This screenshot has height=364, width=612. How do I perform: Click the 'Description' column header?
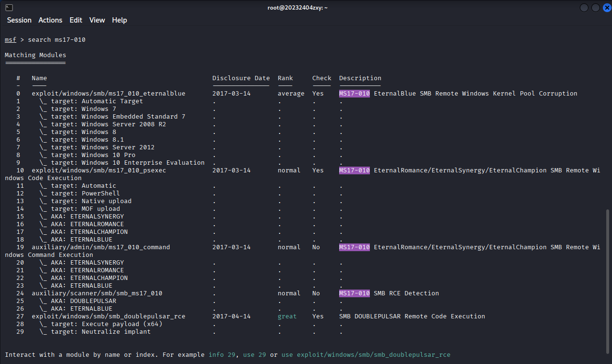tap(360, 78)
